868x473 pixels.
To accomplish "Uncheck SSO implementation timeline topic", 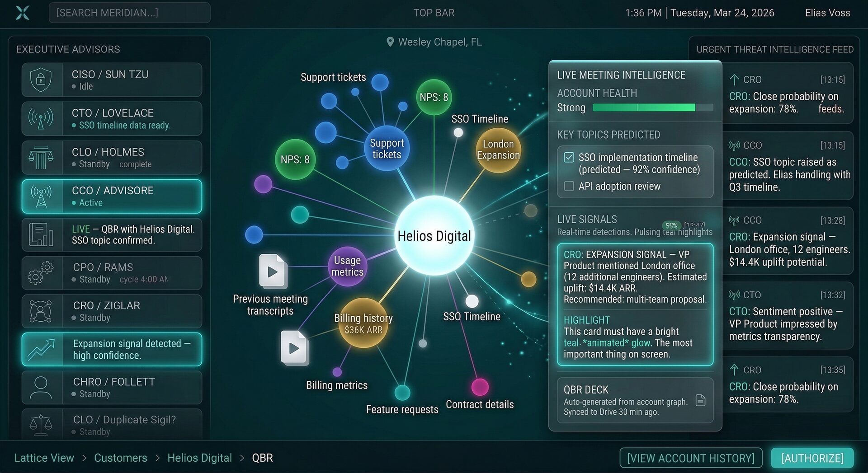I will 569,157.
